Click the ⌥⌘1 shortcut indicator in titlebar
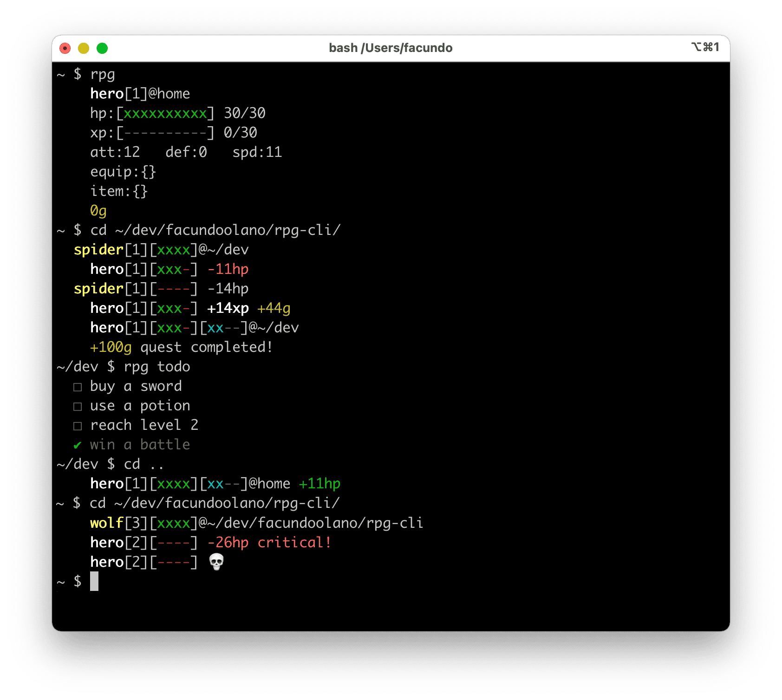This screenshot has height=700, width=782. [x=706, y=47]
